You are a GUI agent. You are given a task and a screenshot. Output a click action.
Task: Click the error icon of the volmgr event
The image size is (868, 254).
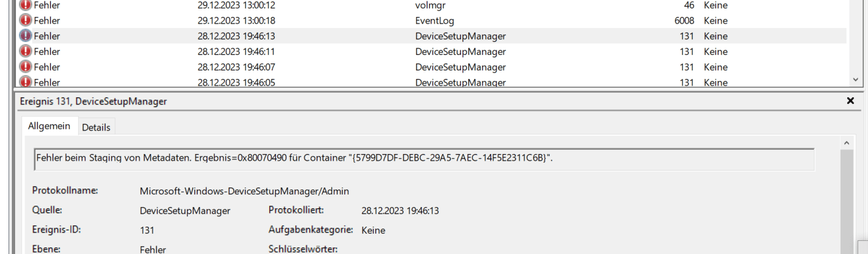[26, 5]
